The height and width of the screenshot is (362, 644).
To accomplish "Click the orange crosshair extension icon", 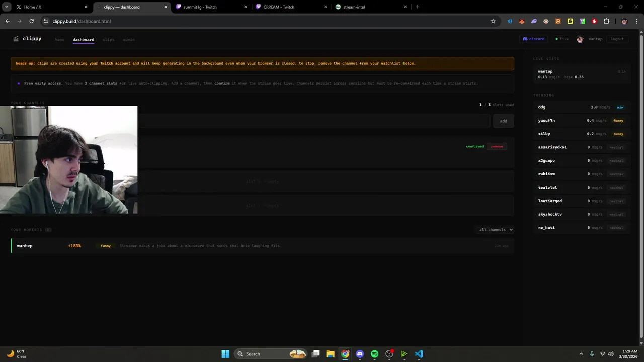I will click(x=558, y=21).
